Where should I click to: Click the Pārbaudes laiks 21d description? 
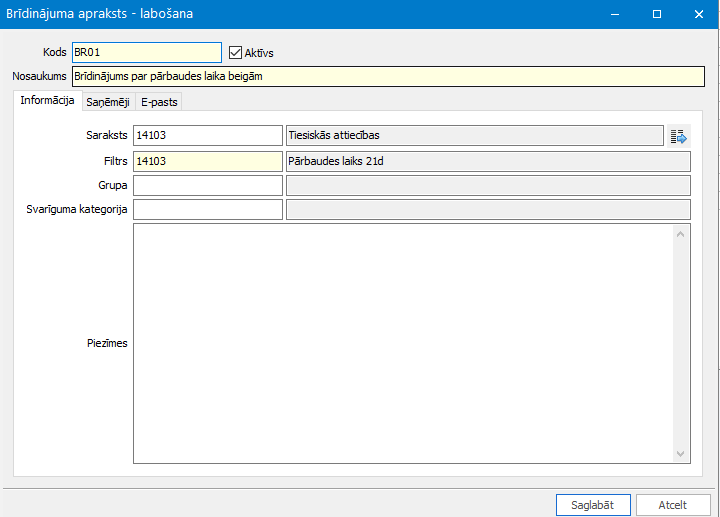pyautogui.click(x=488, y=162)
